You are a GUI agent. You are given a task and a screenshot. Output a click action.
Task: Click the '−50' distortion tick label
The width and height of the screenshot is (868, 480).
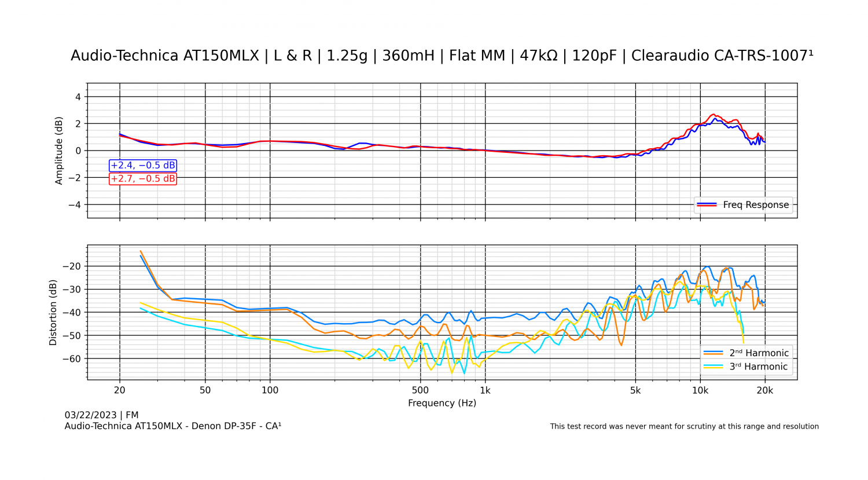click(x=72, y=336)
